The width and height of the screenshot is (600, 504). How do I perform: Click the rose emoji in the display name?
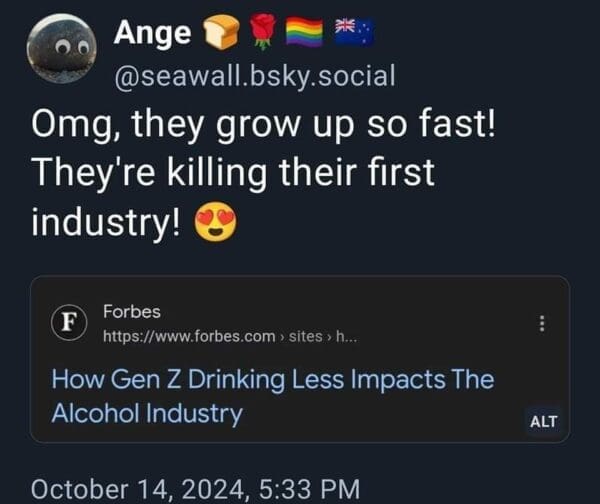click(260, 33)
